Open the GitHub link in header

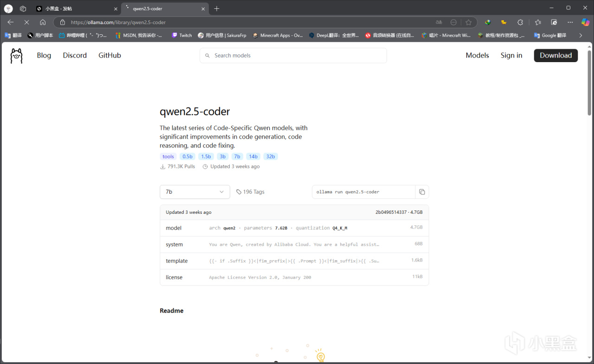pyautogui.click(x=110, y=56)
